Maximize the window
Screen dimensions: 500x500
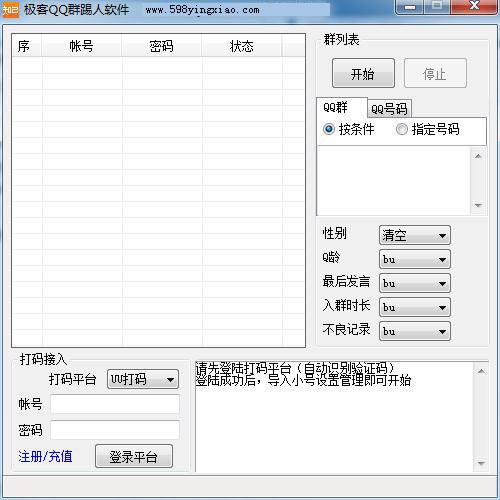[x=437, y=7]
